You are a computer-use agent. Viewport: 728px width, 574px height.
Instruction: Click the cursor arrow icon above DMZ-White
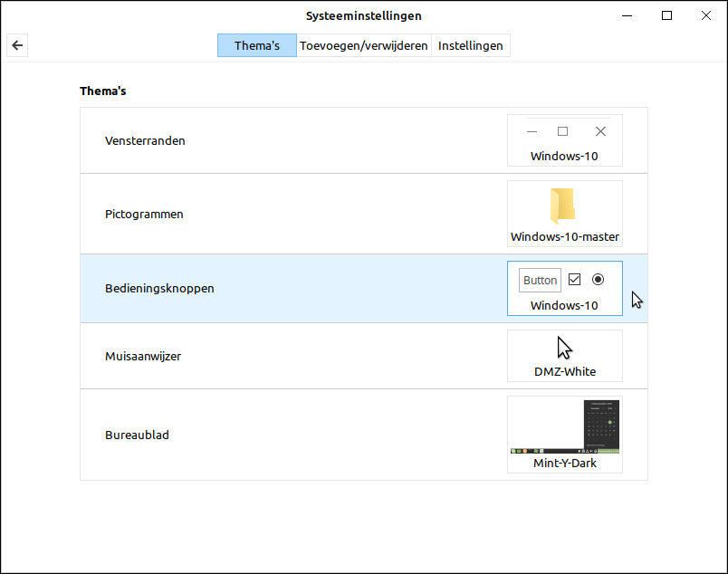pos(565,348)
